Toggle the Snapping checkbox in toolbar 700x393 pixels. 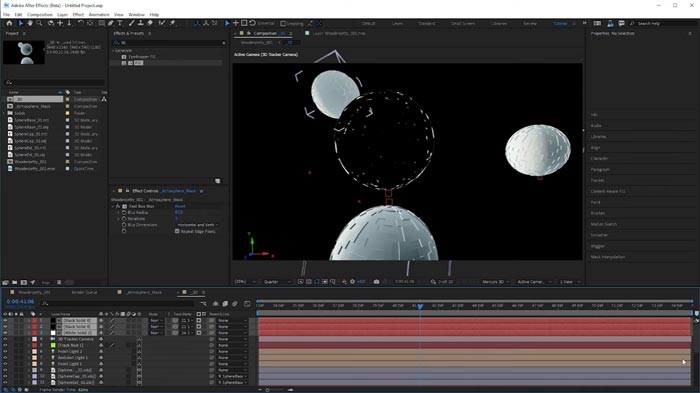coord(283,23)
